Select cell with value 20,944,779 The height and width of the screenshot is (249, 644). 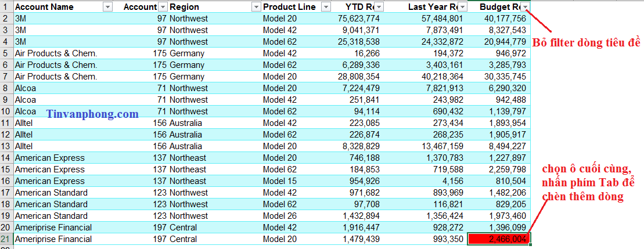pyautogui.click(x=499, y=42)
